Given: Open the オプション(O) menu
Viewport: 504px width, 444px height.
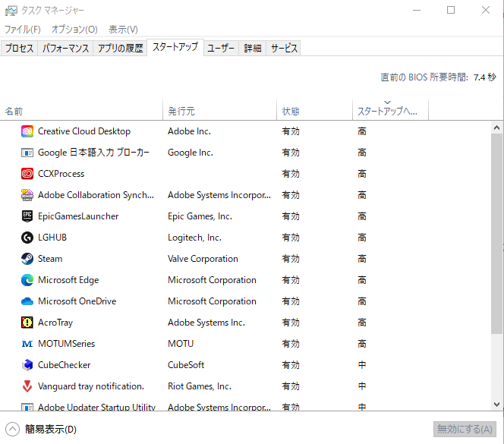Looking at the screenshot, I should pyautogui.click(x=74, y=30).
